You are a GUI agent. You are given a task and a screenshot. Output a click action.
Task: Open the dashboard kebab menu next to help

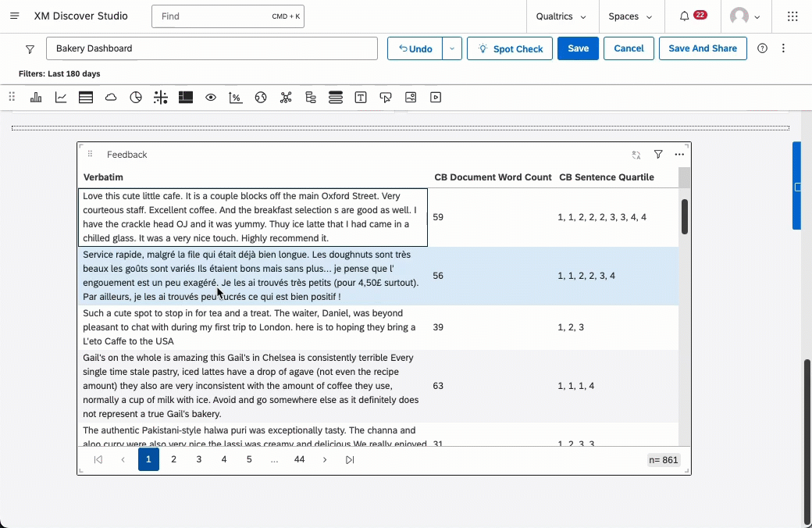click(x=783, y=48)
